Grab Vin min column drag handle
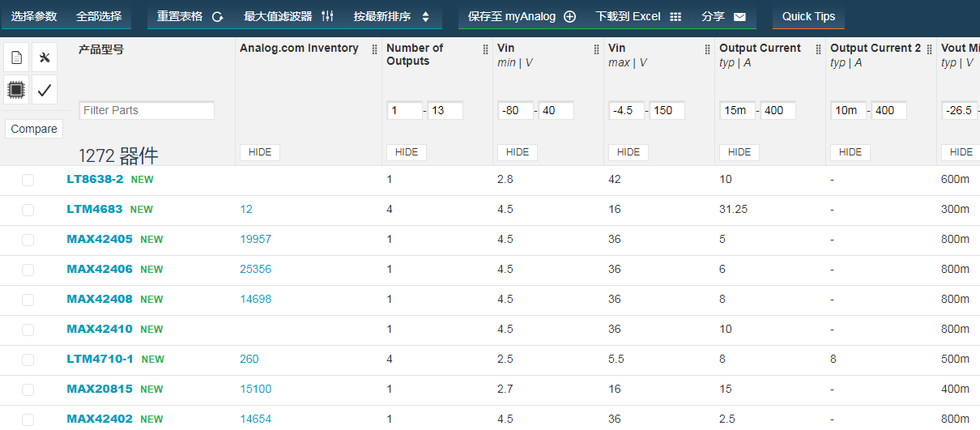The image size is (980, 430). point(596,49)
